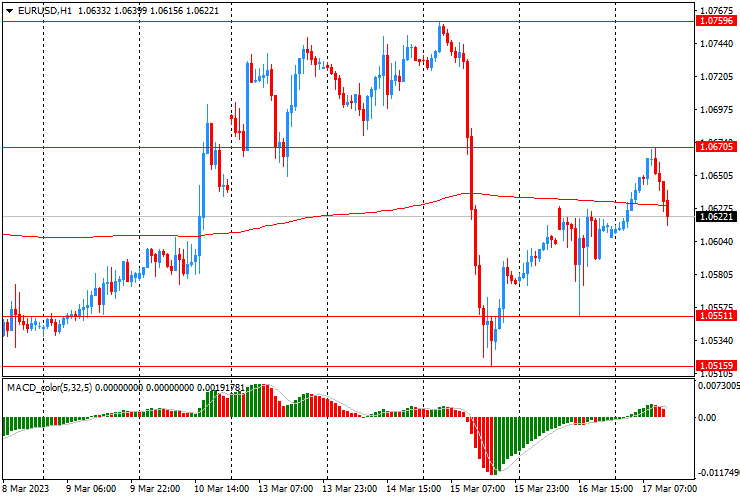The height and width of the screenshot is (500, 740).
Task: Open the chart menu triangle beside EURUSD,H1
Action: point(9,11)
